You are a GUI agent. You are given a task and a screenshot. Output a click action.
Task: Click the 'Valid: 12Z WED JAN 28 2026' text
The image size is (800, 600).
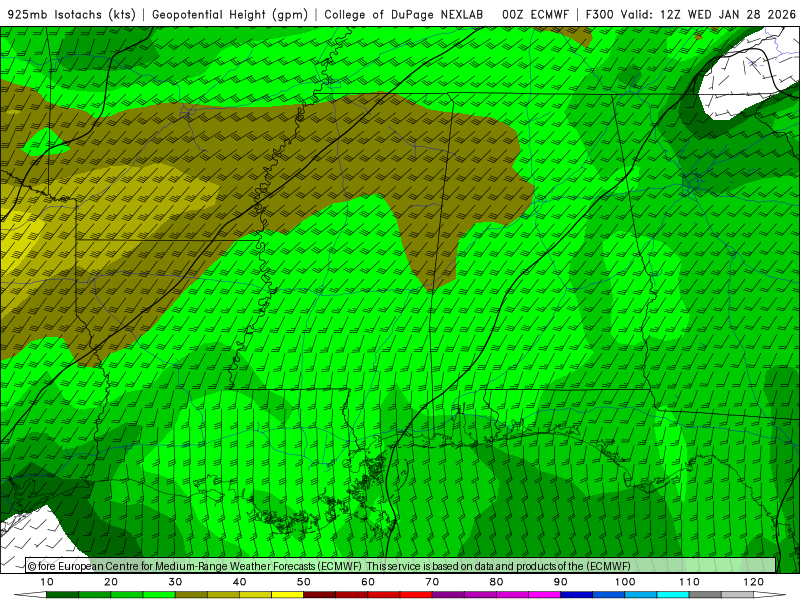(x=708, y=14)
